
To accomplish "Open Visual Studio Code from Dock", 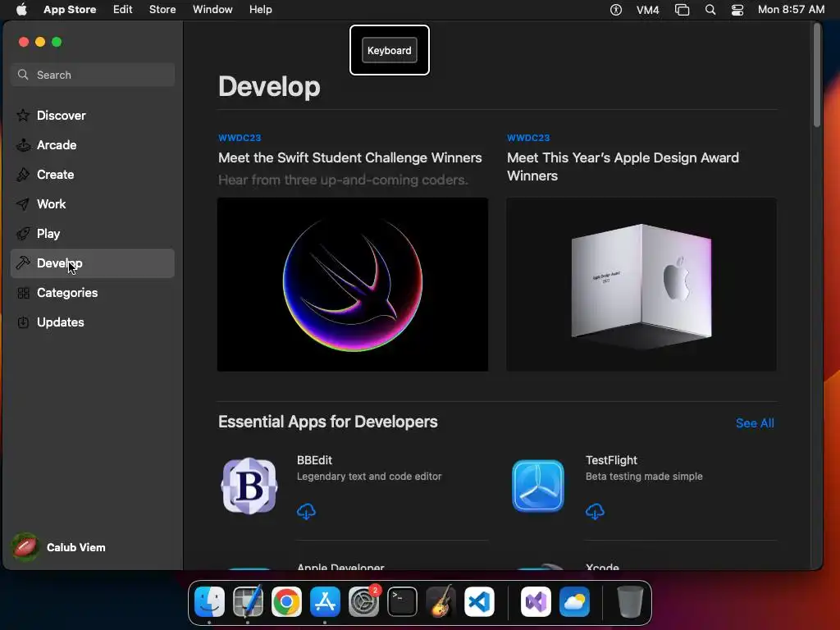I will [479, 601].
